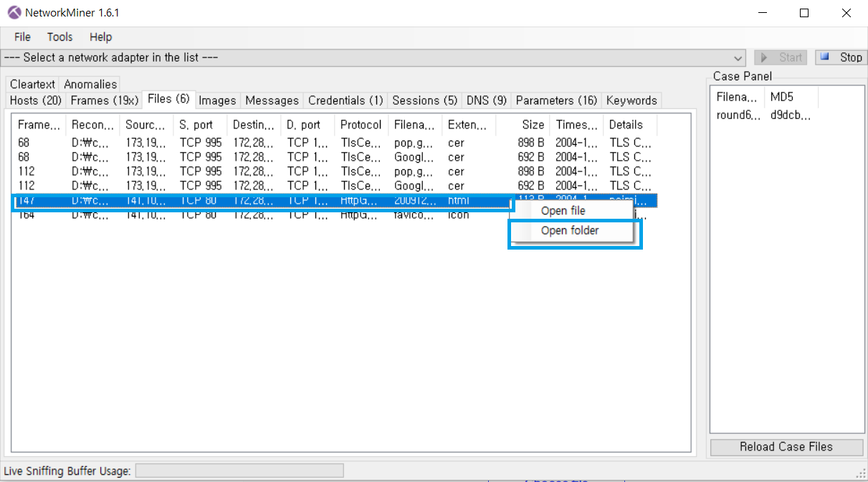Maximize the NetworkMiner window

tap(804, 13)
